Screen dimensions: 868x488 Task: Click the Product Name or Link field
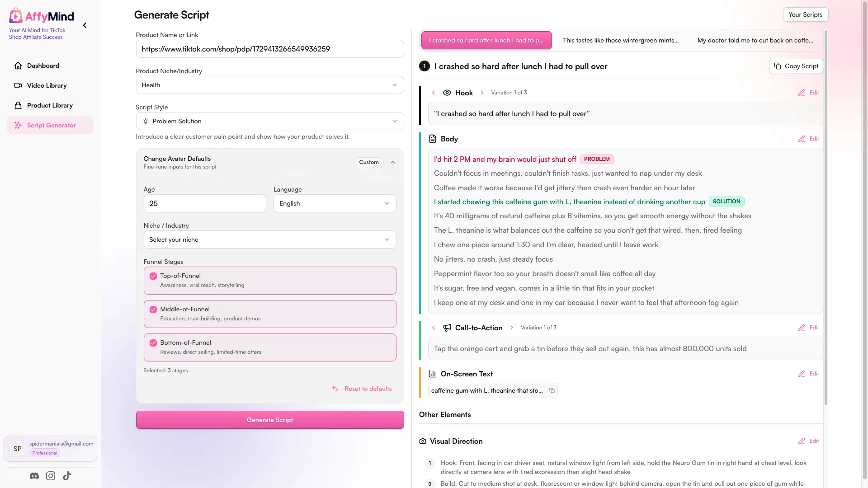pyautogui.click(x=270, y=49)
